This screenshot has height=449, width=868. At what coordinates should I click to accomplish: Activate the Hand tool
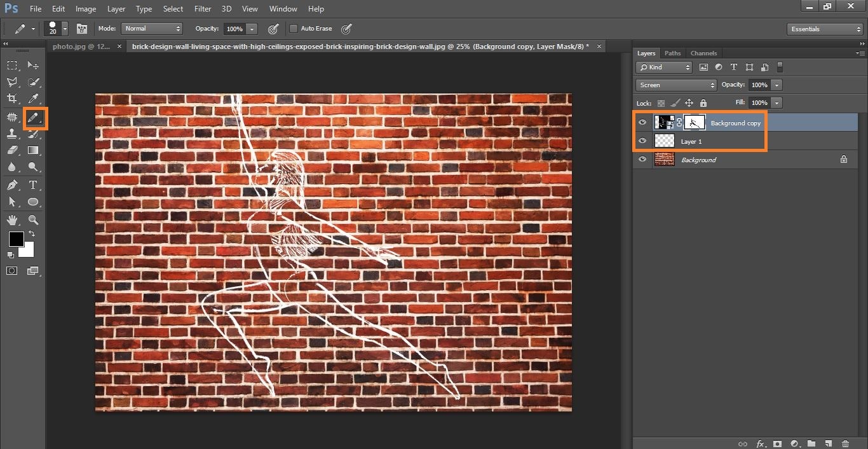click(12, 220)
